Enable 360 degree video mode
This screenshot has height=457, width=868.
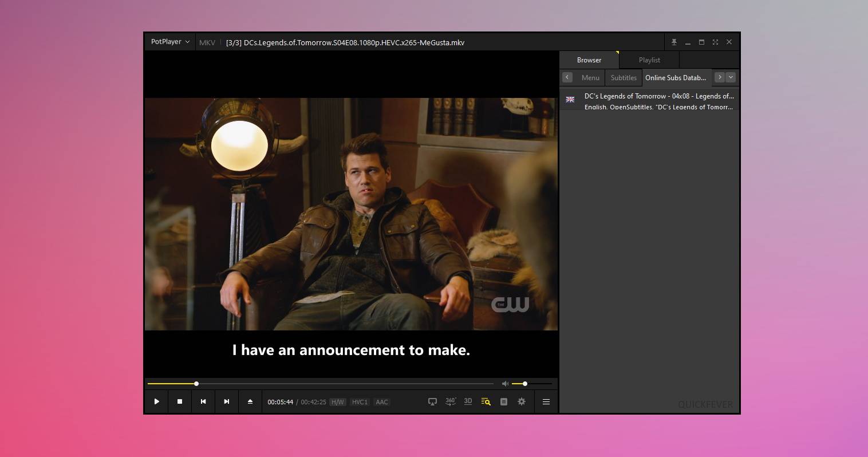click(451, 402)
